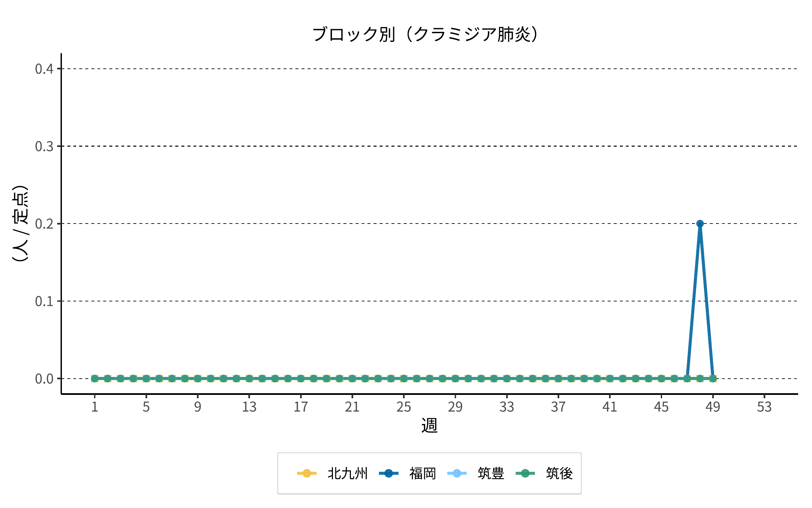Click the y-axis label （人／定点）
Viewport: 812px width, 508px height.
[x=20, y=224]
